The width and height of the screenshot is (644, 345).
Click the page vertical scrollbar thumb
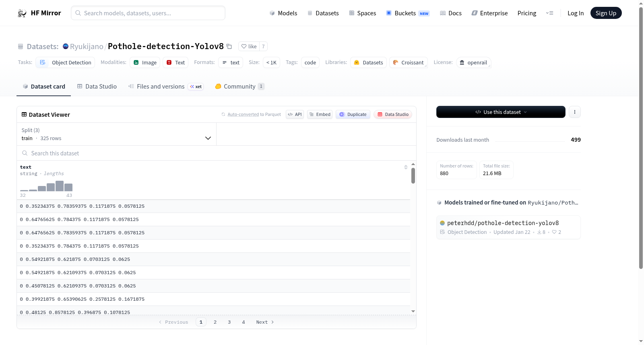coord(641,138)
